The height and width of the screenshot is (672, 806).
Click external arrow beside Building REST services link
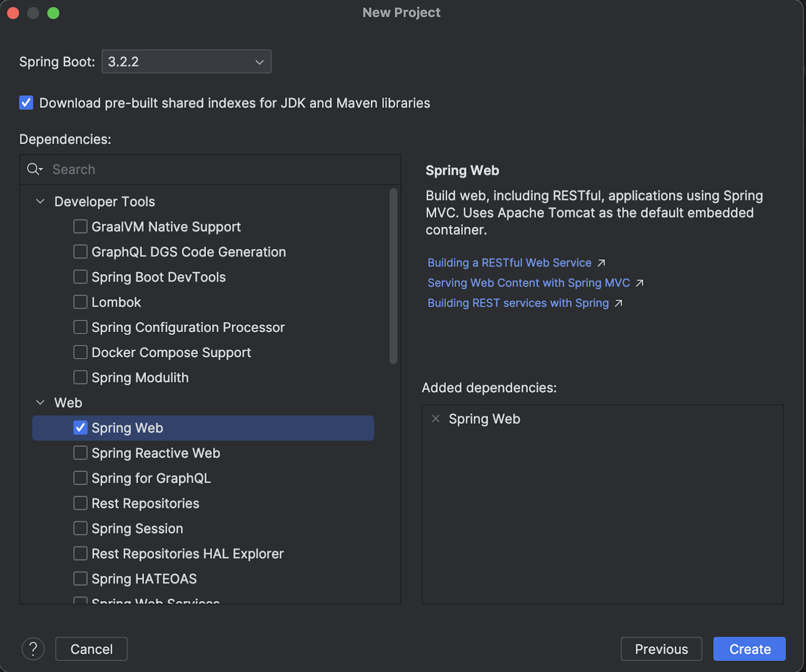(618, 303)
